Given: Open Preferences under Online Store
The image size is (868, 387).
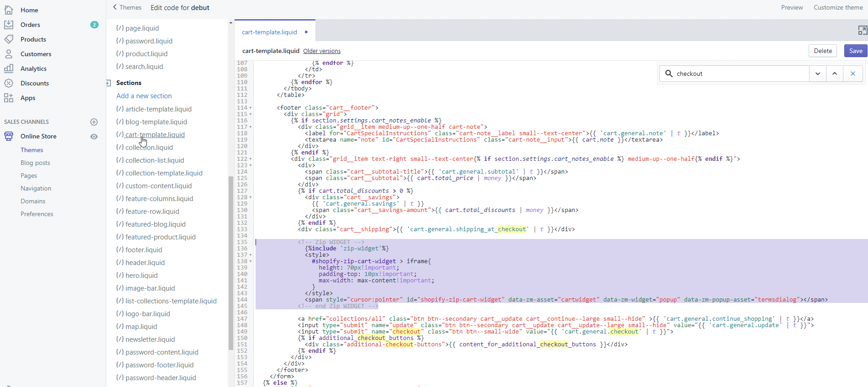Looking at the screenshot, I should (37, 214).
